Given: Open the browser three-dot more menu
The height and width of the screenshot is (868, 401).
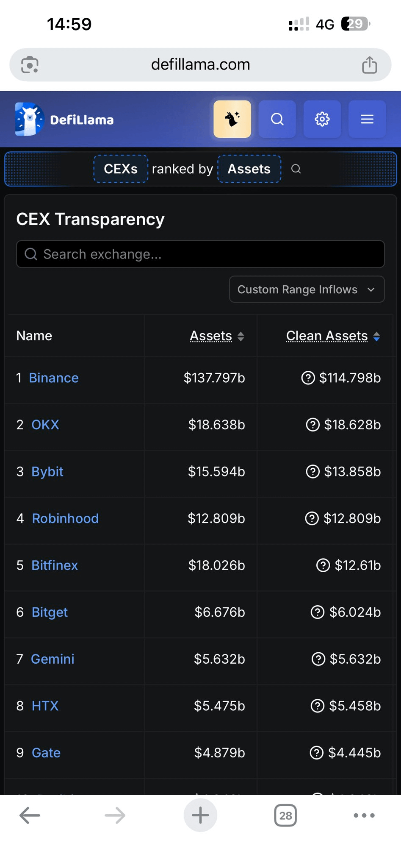Looking at the screenshot, I should [364, 815].
